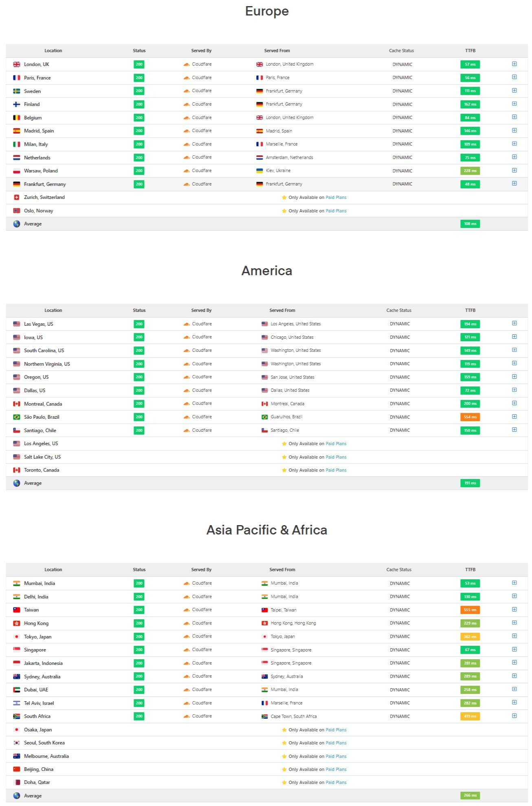Image resolution: width=532 pixels, height=806 pixels.
Task: Click the TTFB column header in Europe table
Action: (x=470, y=51)
